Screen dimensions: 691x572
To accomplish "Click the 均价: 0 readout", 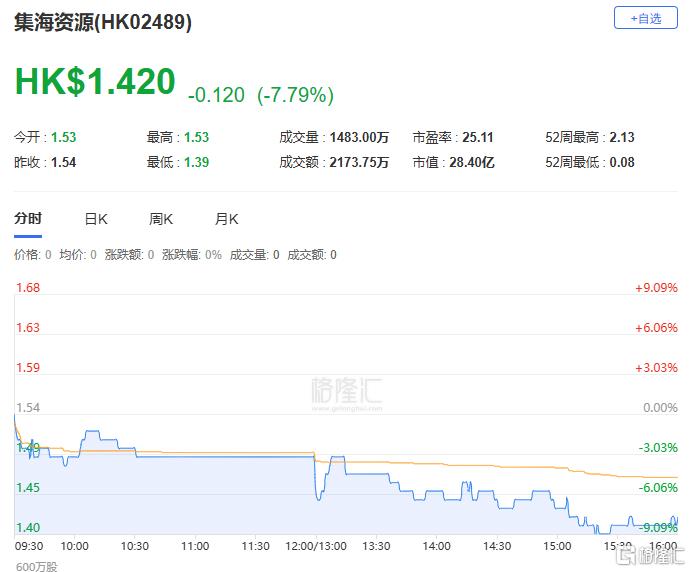I will click(78, 255).
